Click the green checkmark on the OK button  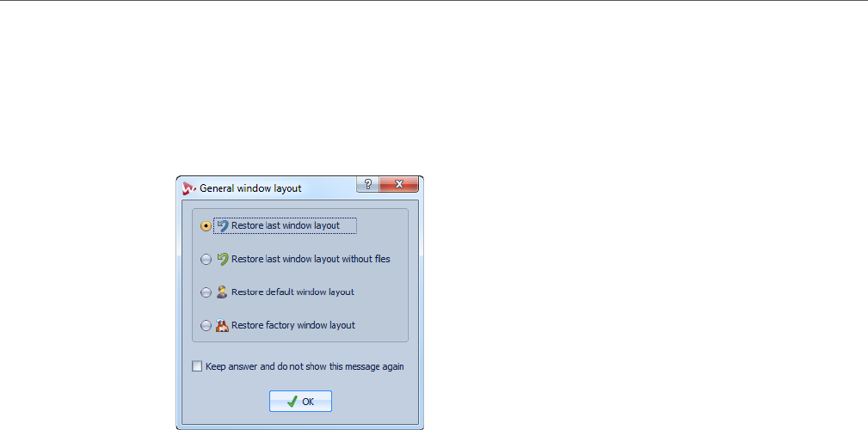click(x=292, y=402)
